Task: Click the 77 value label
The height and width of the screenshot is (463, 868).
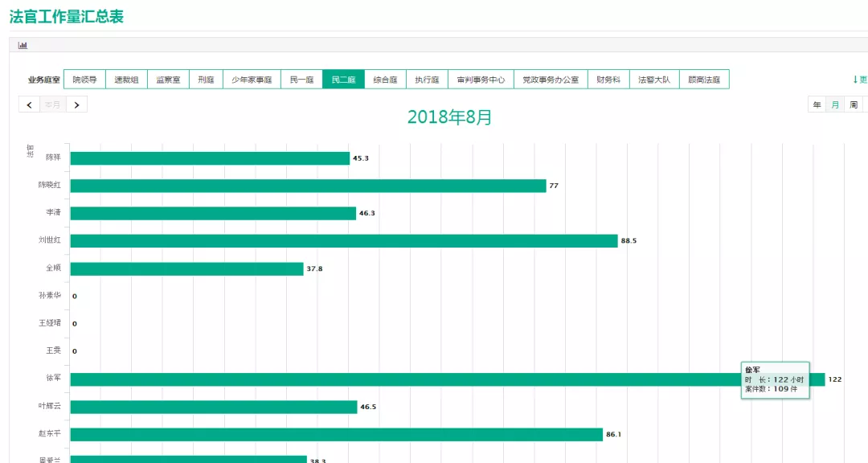Action: [x=554, y=186]
